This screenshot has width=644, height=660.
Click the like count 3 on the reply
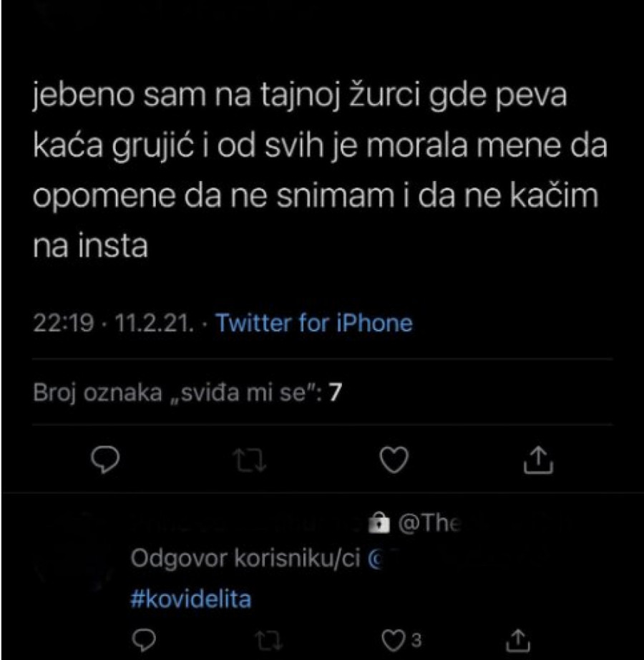tap(416, 638)
